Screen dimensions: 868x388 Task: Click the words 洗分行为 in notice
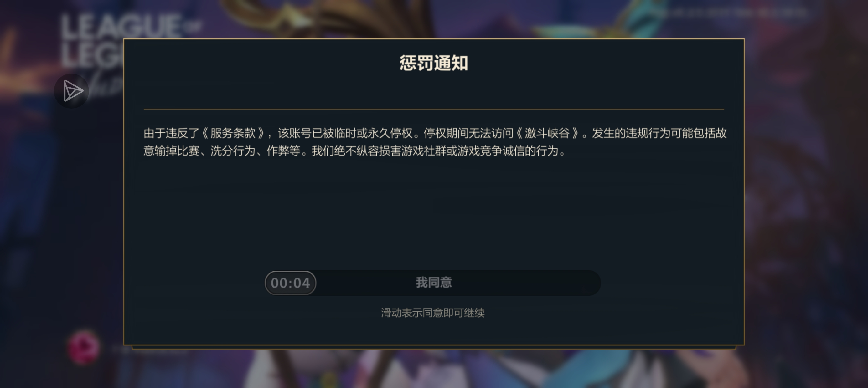tap(233, 151)
